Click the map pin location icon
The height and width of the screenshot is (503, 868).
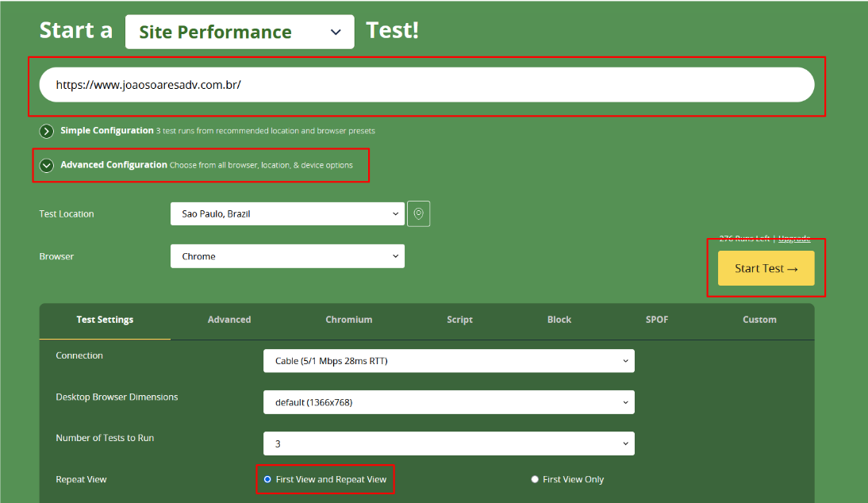point(418,214)
